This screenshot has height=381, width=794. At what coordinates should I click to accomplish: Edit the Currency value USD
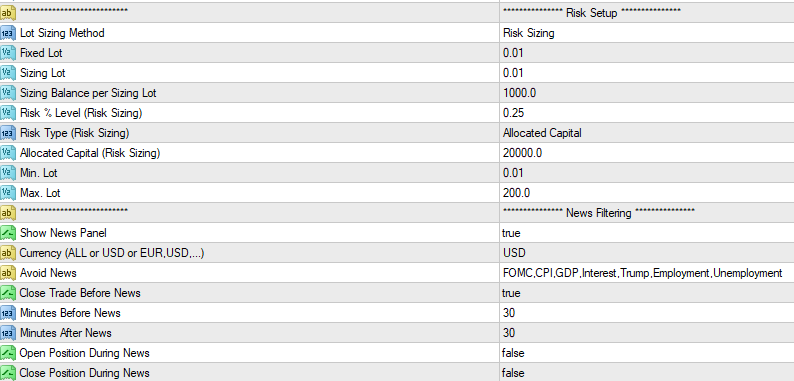coord(647,253)
